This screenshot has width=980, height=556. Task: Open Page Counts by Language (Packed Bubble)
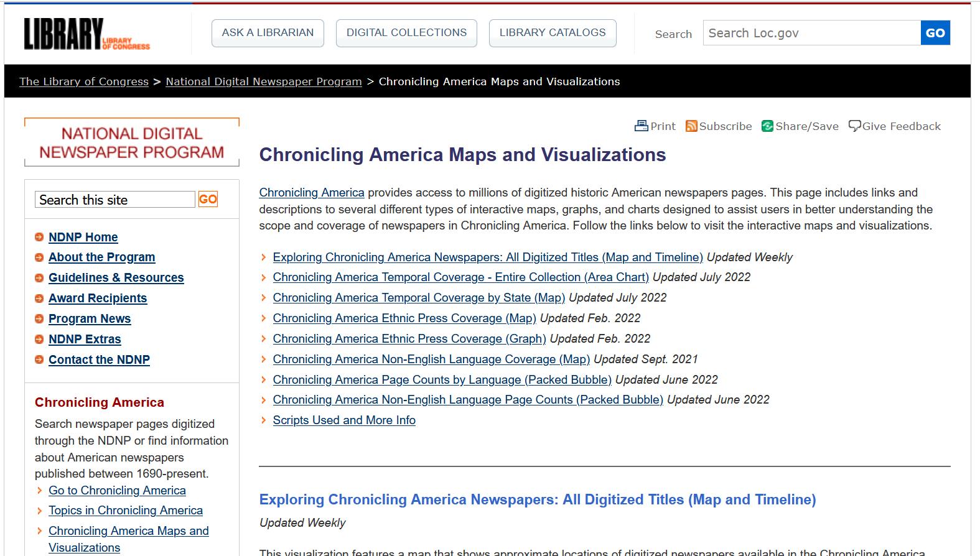[x=442, y=380]
